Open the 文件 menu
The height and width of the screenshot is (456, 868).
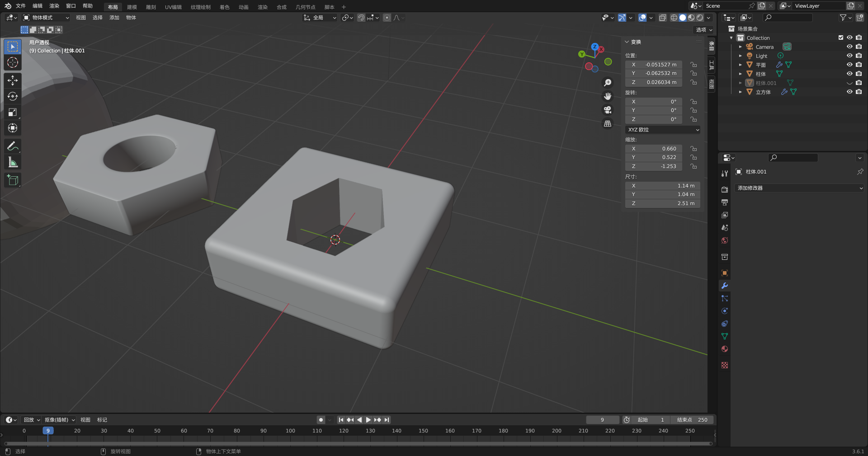pos(21,6)
